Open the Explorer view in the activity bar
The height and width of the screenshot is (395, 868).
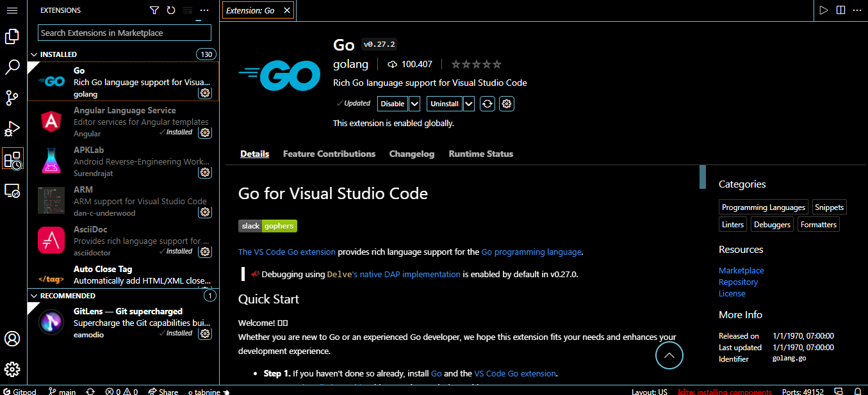[x=12, y=36]
